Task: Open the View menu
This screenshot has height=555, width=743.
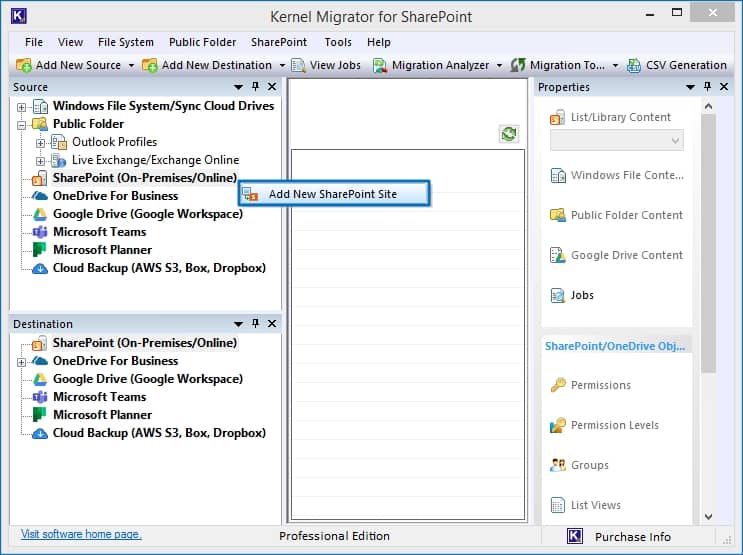Action: (x=70, y=42)
